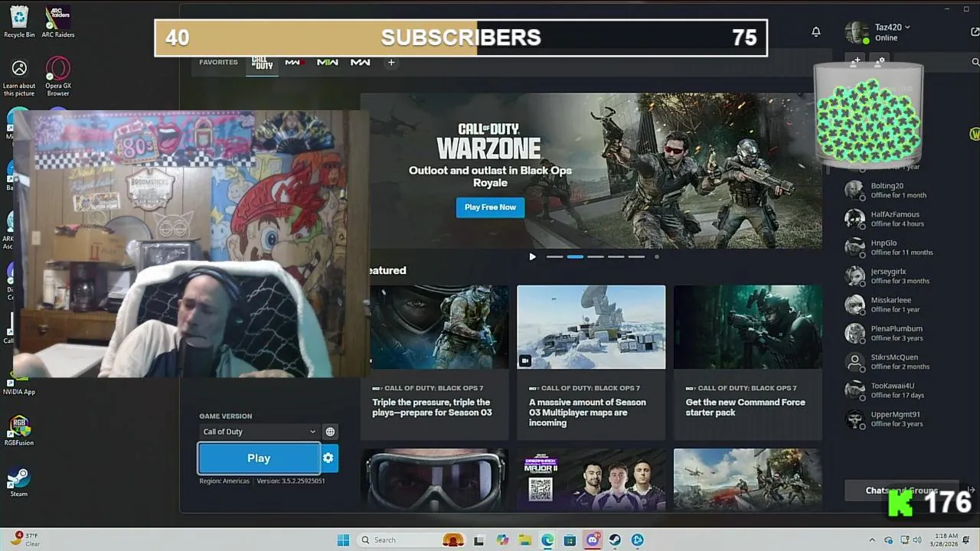Image resolution: width=980 pixels, height=551 pixels.
Task: Add a game with the plus icon
Action: [391, 62]
